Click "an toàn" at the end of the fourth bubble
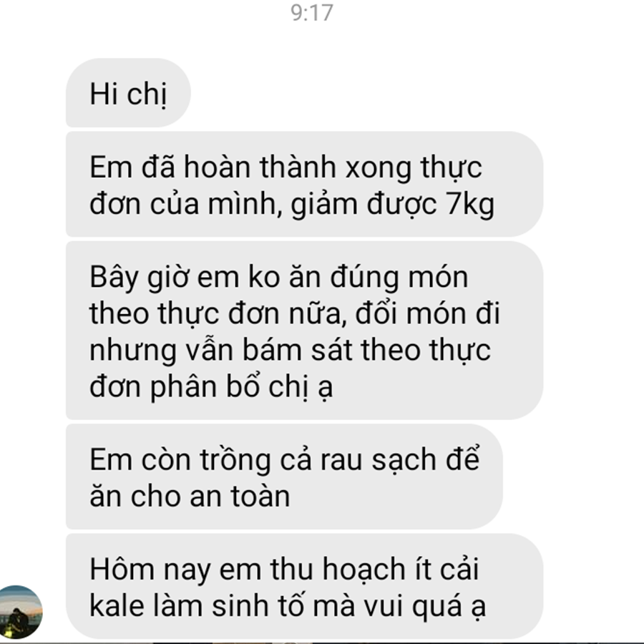 coord(240,496)
